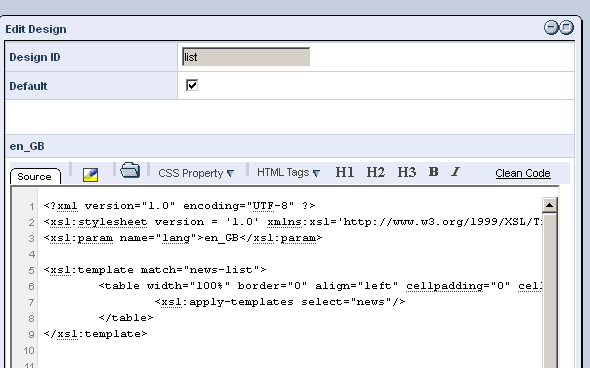Click the Default label
The width and height of the screenshot is (590, 368).
pos(28,86)
